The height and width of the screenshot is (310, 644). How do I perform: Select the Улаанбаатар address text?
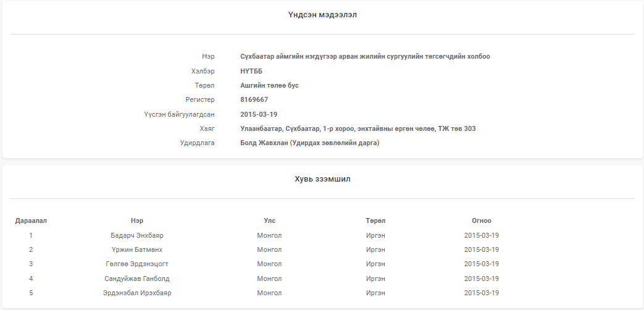(x=358, y=128)
